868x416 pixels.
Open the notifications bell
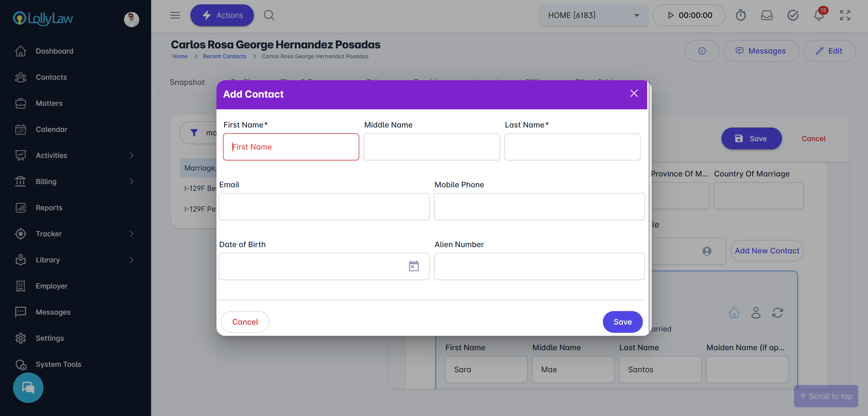coord(819,15)
